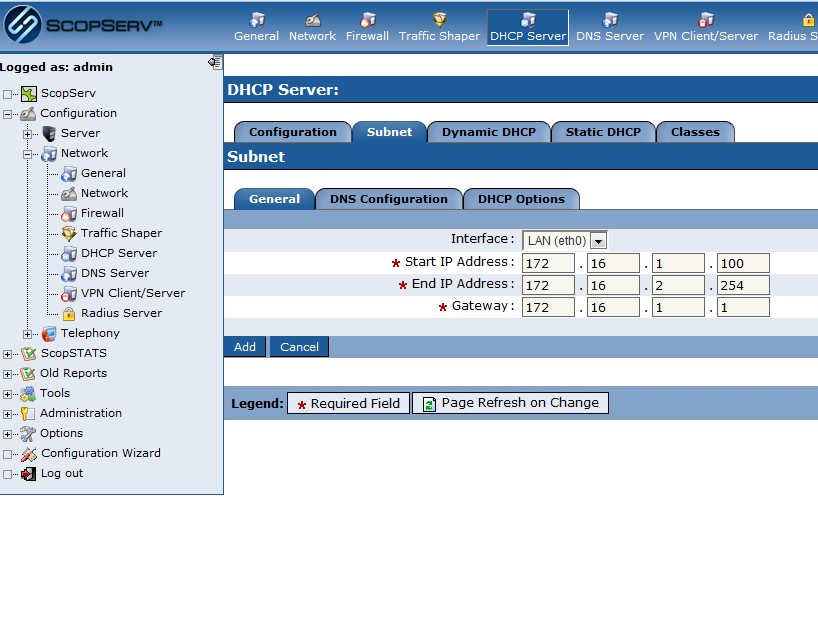The height and width of the screenshot is (627, 818).
Task: Click Old Reports icon in sidebar tree
Action: 28,373
